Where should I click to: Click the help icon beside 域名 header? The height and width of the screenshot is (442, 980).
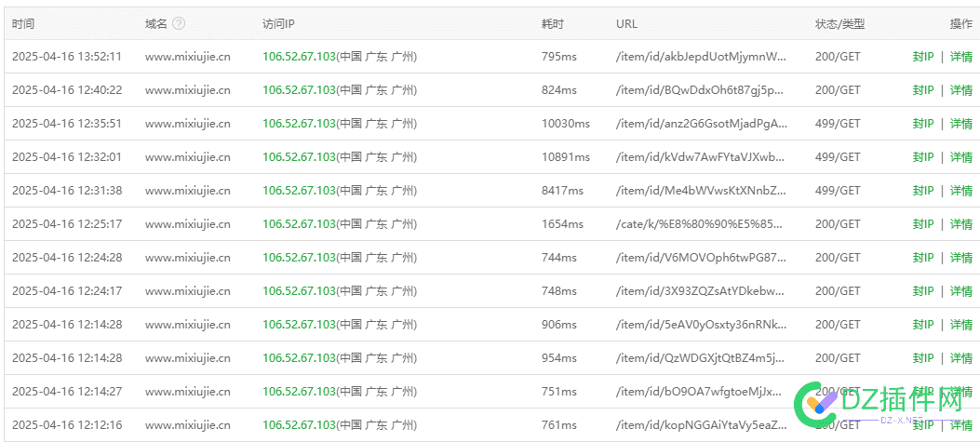coord(179,24)
